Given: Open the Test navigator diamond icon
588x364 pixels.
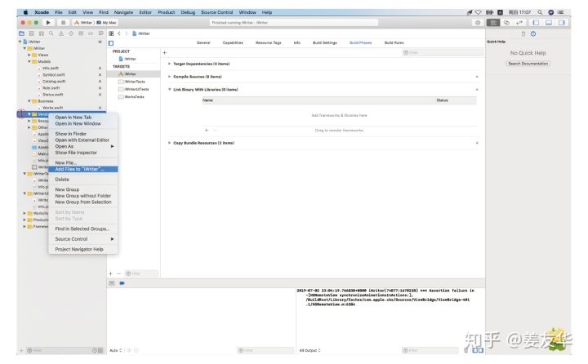Looking at the screenshot, I should coord(71,33).
